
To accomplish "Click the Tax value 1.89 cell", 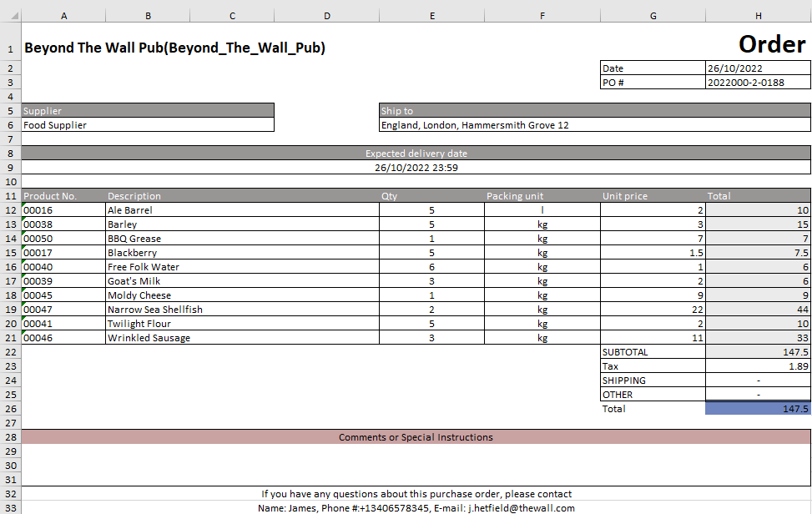I will pyautogui.click(x=757, y=366).
